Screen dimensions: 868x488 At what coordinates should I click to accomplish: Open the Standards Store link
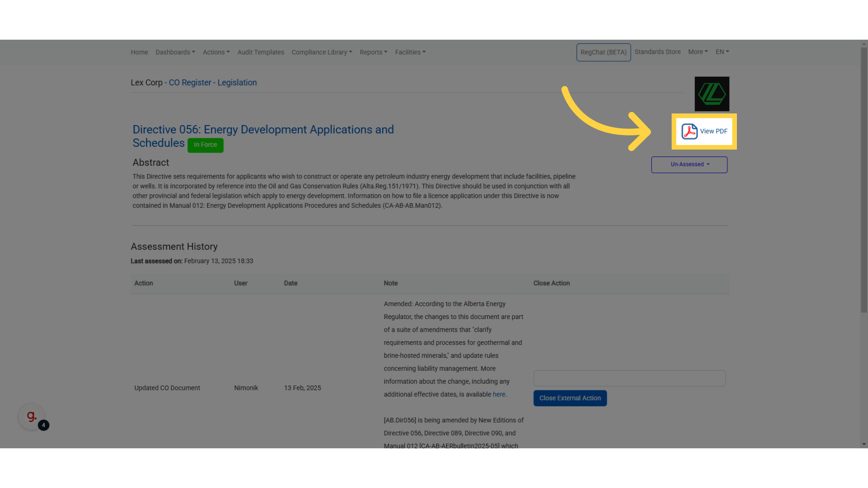[x=657, y=52]
